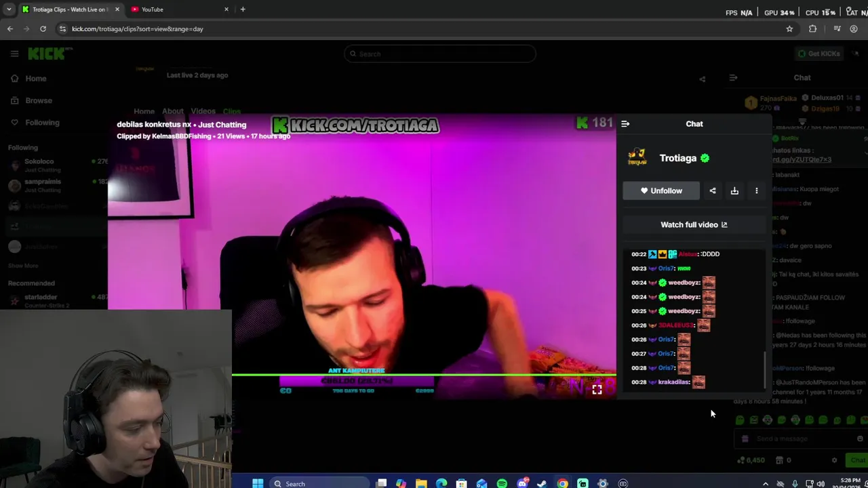Show hidden system tray icons
The image size is (868, 488).
(x=766, y=484)
